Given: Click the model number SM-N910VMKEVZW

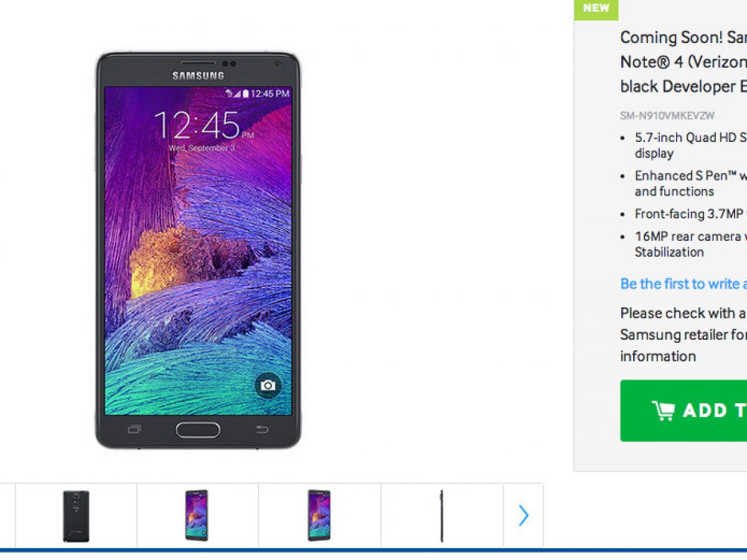Looking at the screenshot, I should (667, 116).
